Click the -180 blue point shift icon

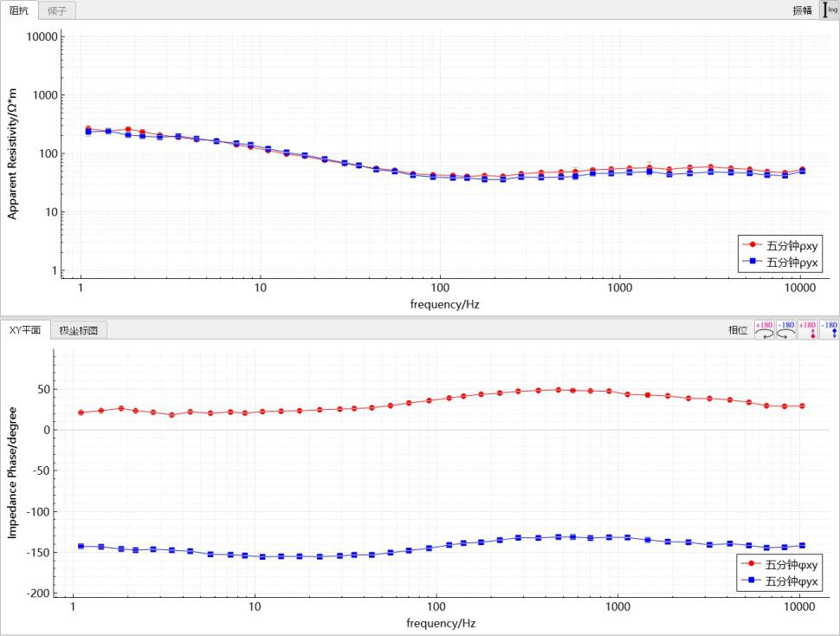click(830, 329)
